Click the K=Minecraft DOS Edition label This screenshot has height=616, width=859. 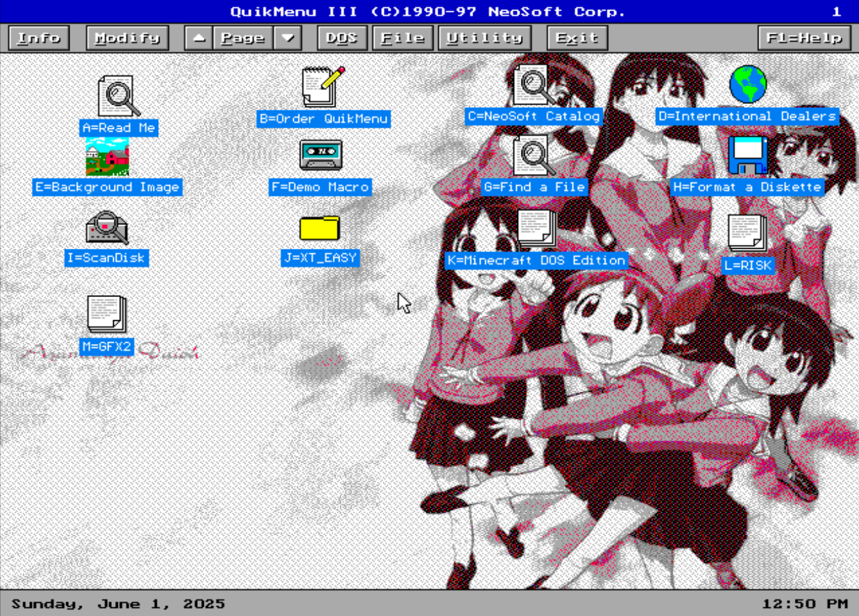[x=536, y=261]
